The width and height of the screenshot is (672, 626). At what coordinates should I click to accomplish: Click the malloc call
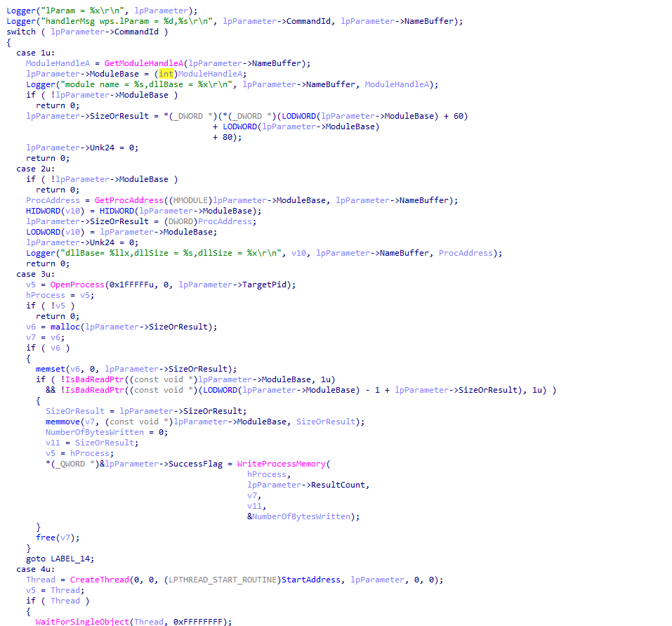click(65, 327)
